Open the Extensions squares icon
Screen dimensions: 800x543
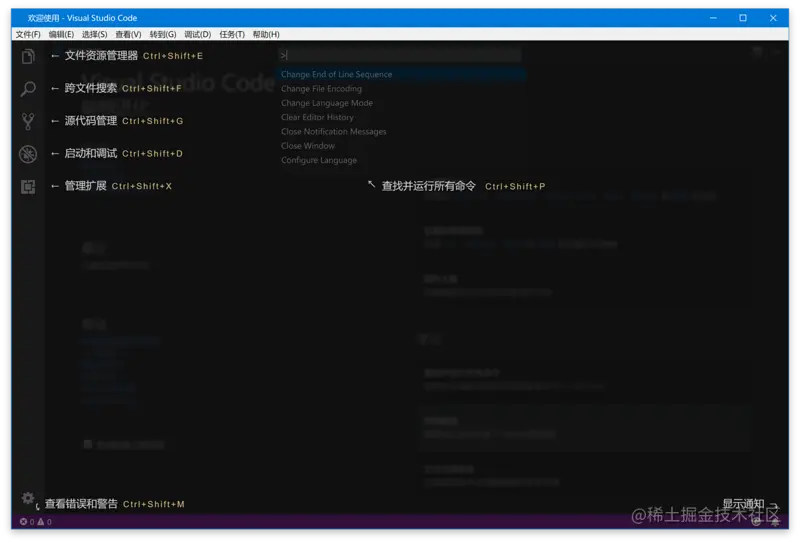click(29, 187)
